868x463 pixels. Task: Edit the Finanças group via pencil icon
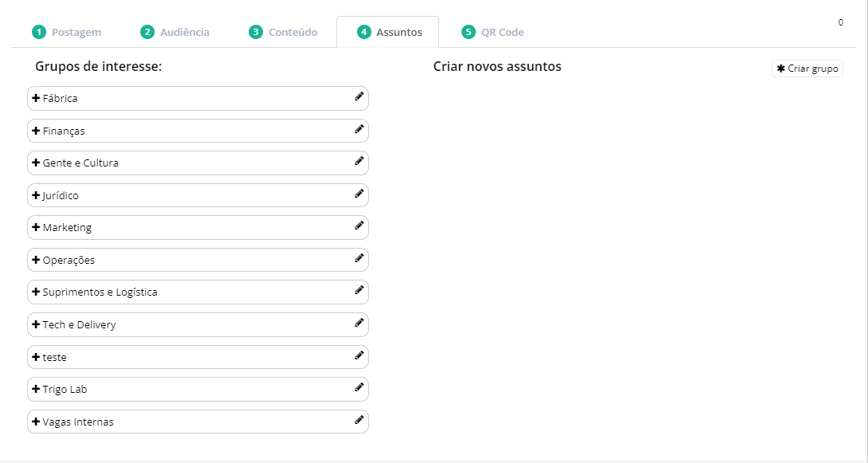[359, 129]
